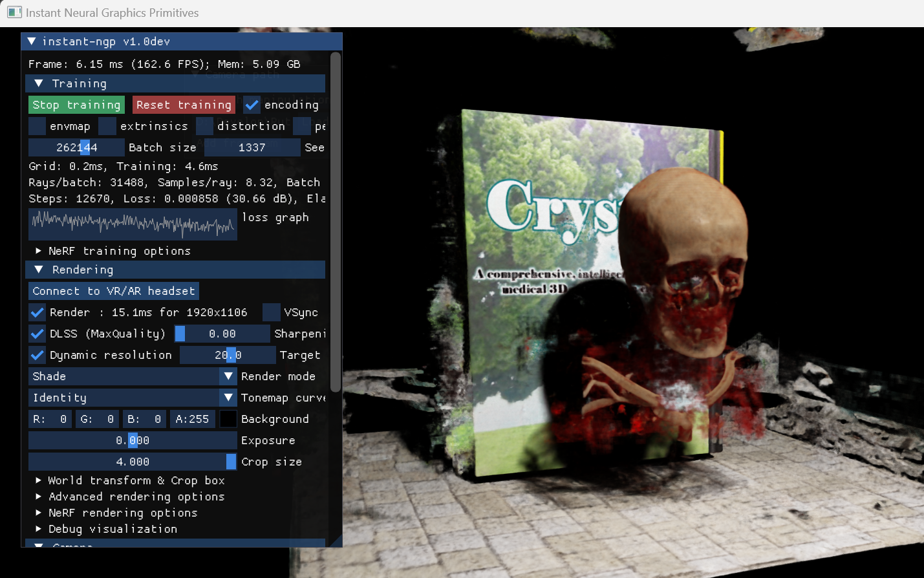Collapse the Rendering section header

(39, 270)
